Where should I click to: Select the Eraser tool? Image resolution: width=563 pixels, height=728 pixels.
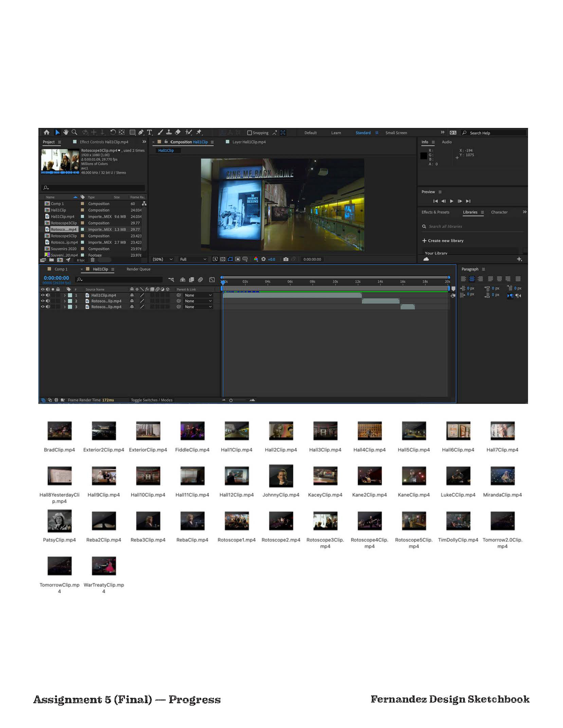click(178, 132)
